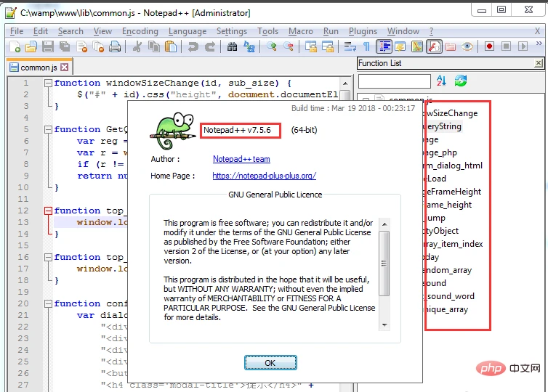Screen dimensions: 548x392
Task: Click OK in the About dialog
Action: click(x=270, y=362)
